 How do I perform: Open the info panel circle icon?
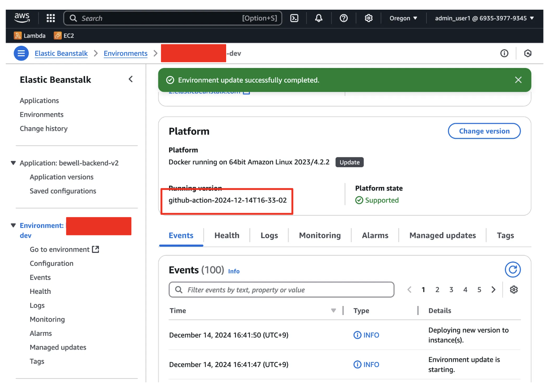(504, 53)
